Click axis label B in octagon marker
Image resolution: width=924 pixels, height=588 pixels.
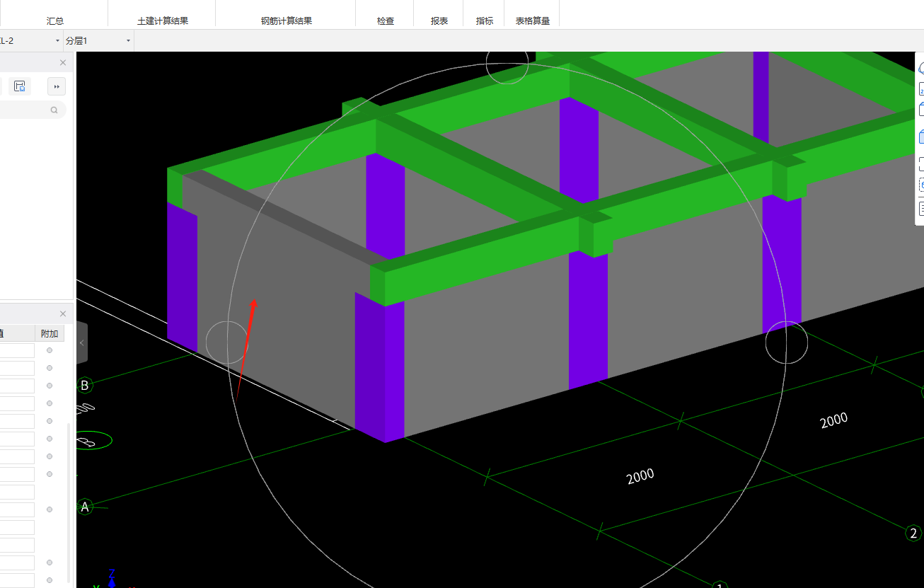tap(85, 386)
